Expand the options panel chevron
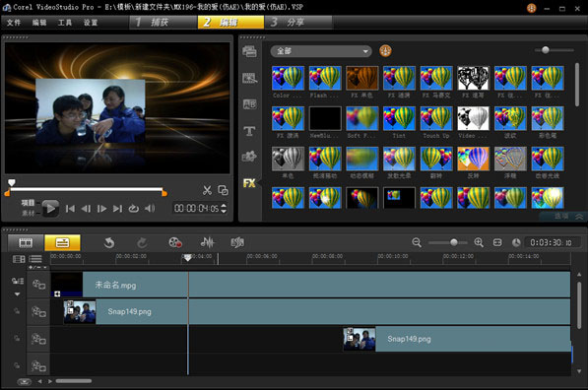The width and height of the screenshot is (588, 390). click(x=579, y=217)
